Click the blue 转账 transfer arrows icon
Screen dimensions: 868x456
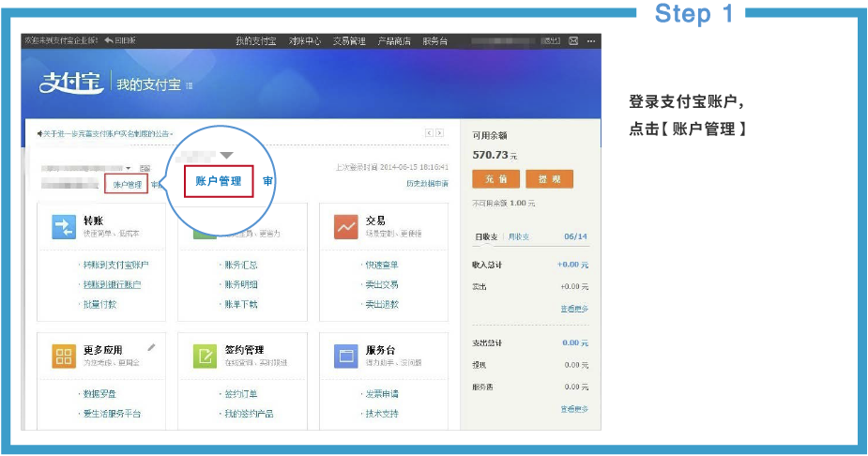[x=64, y=227]
